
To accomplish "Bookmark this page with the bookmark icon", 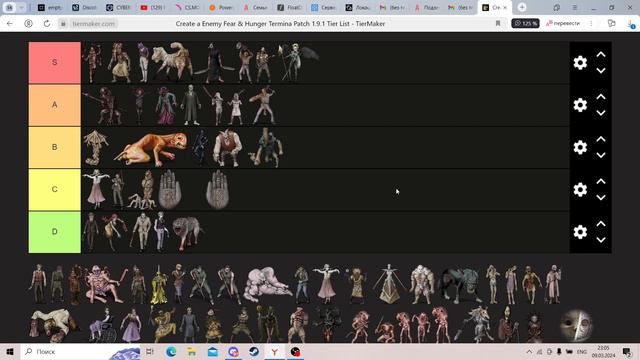I will coord(498,24).
